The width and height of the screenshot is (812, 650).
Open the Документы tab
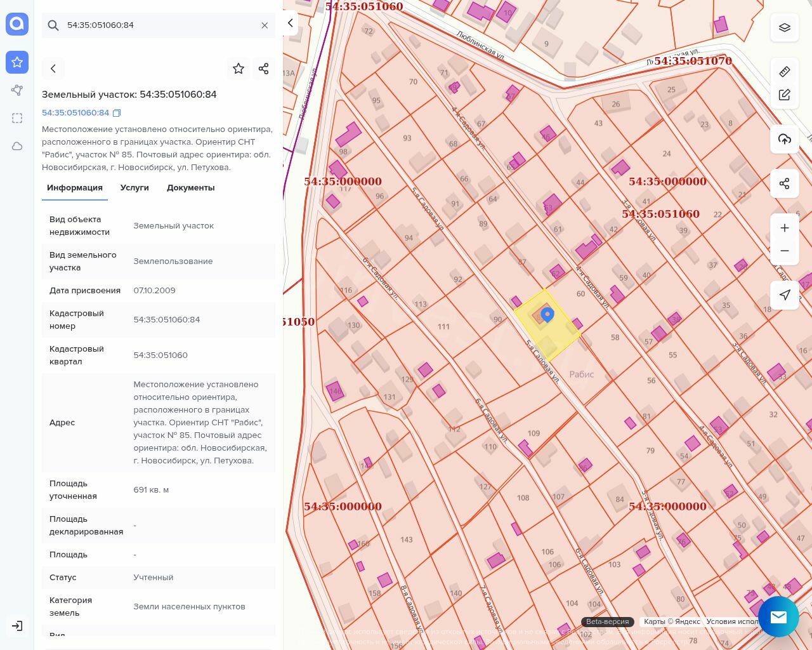point(190,188)
